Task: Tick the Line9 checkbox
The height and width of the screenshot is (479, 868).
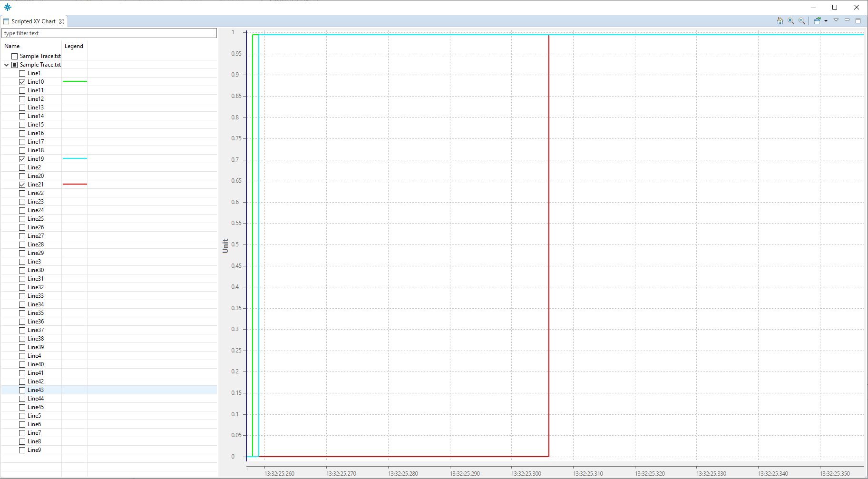Action: click(22, 450)
